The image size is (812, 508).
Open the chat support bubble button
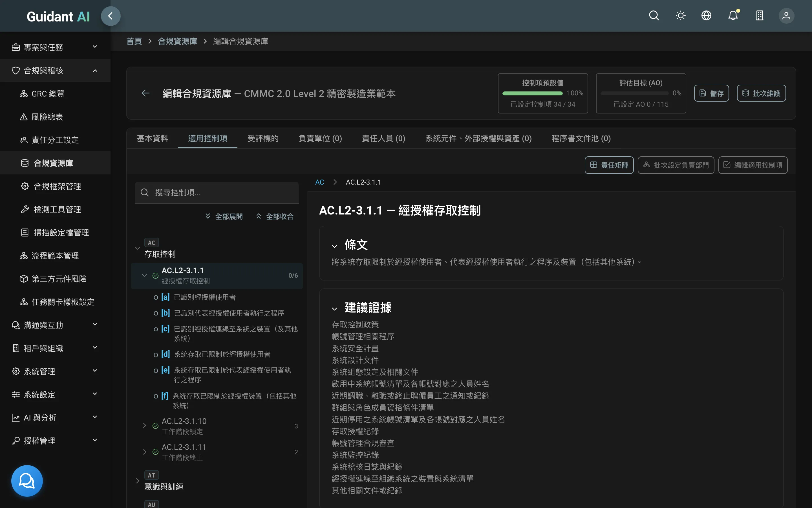click(27, 481)
